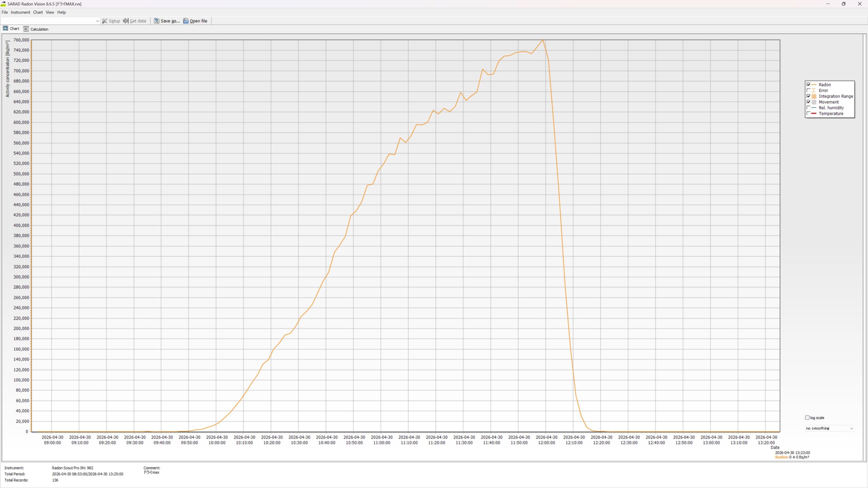Enable the log scale checkbox
The height and width of the screenshot is (488, 868).
[807, 418]
